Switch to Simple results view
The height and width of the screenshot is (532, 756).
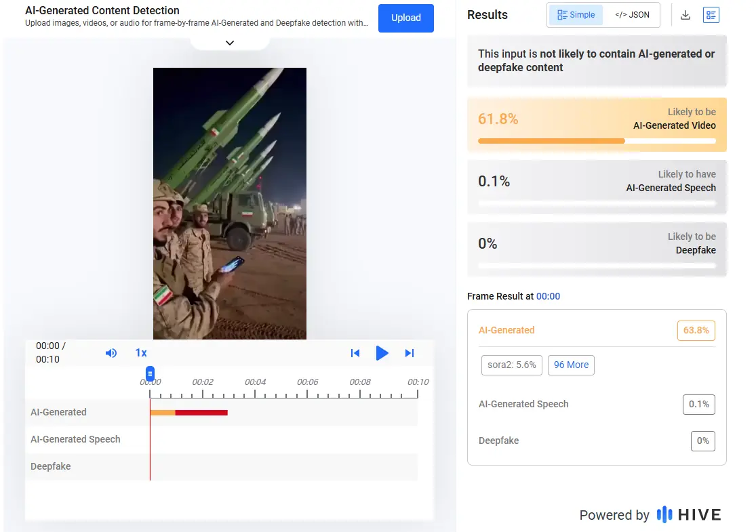(576, 15)
